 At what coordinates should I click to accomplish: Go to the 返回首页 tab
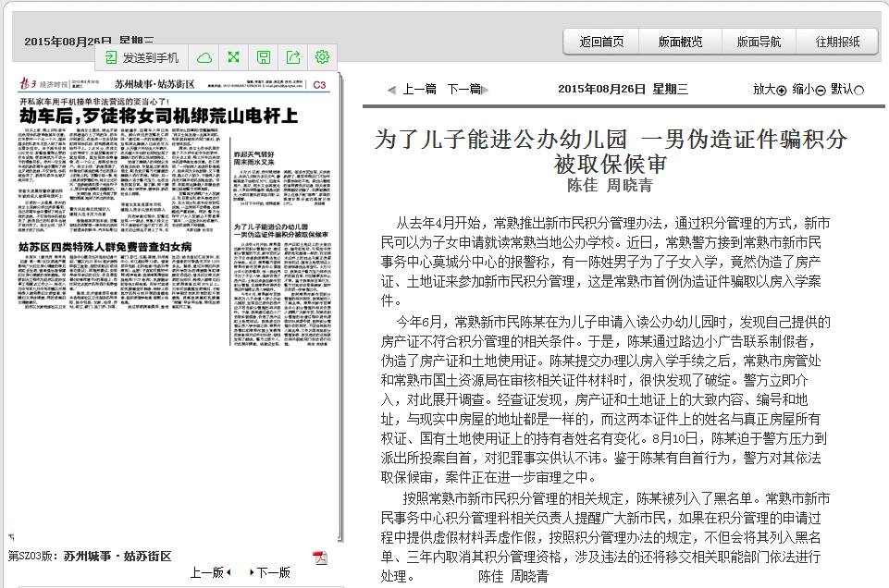[x=601, y=42]
